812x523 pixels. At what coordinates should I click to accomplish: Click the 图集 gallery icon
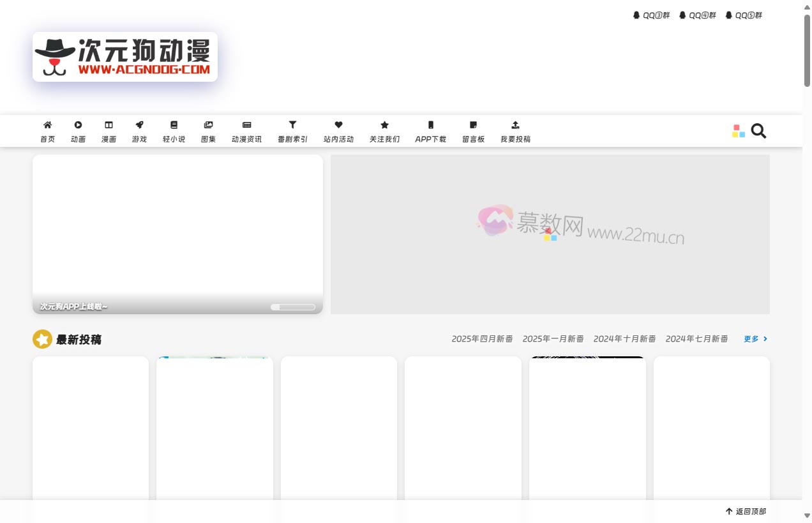click(208, 125)
